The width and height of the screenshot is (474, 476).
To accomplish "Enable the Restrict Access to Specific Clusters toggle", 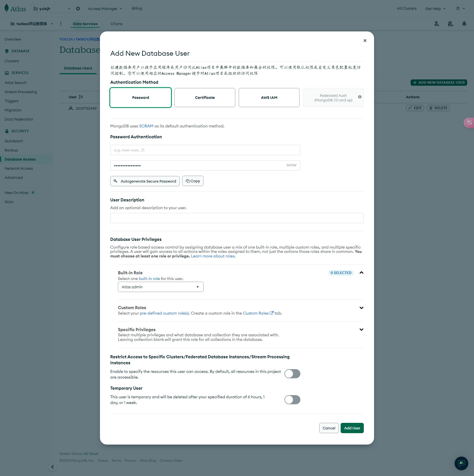I will (x=292, y=374).
